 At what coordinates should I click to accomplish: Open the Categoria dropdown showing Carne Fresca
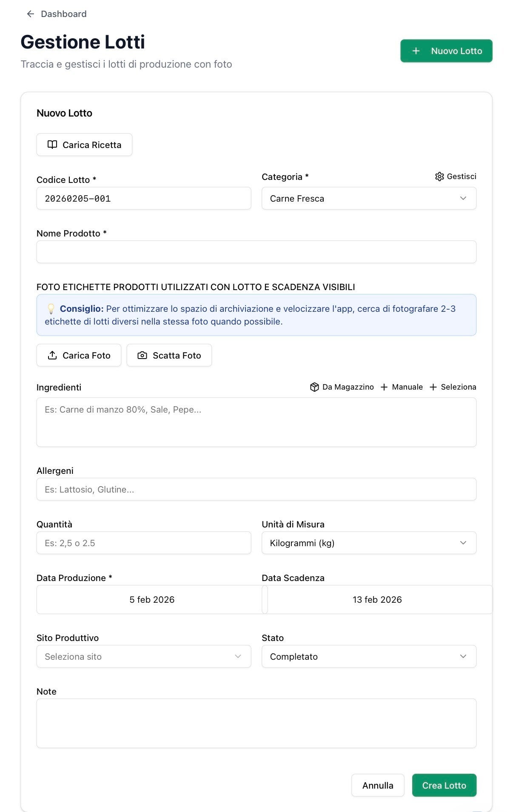click(x=369, y=199)
